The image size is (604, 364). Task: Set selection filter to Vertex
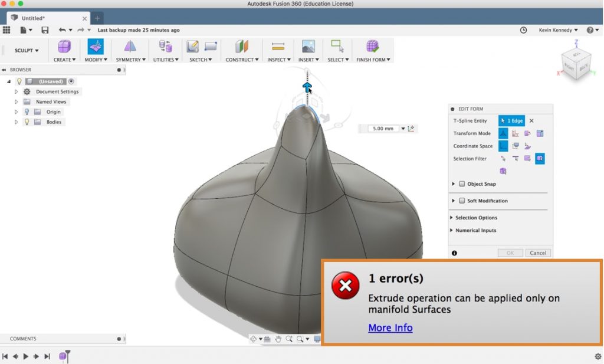[x=503, y=158]
